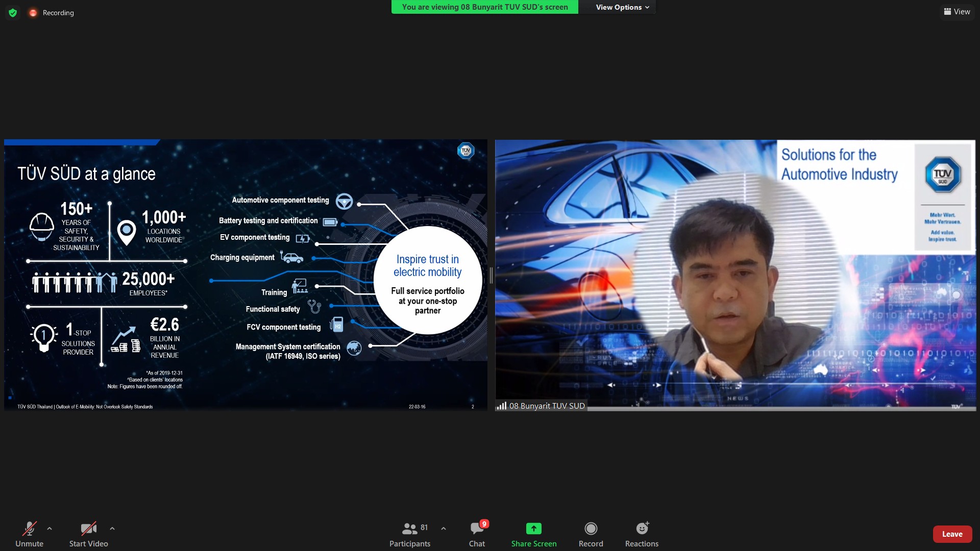
Task: Click the slide footer TÜV SÜD Thailand text
Action: 85,407
